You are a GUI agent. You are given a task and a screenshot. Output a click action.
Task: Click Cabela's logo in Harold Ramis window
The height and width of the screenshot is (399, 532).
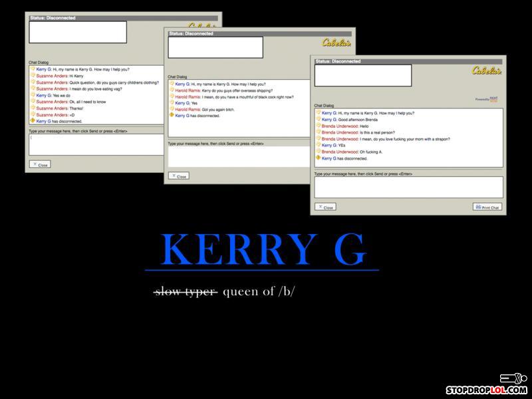(336, 43)
